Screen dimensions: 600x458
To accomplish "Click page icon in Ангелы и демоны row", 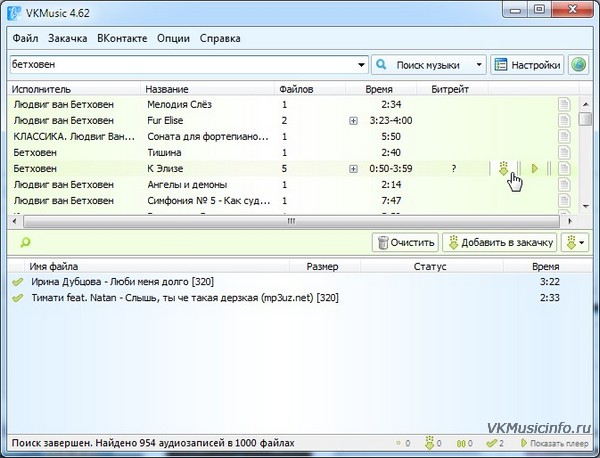I will (564, 184).
